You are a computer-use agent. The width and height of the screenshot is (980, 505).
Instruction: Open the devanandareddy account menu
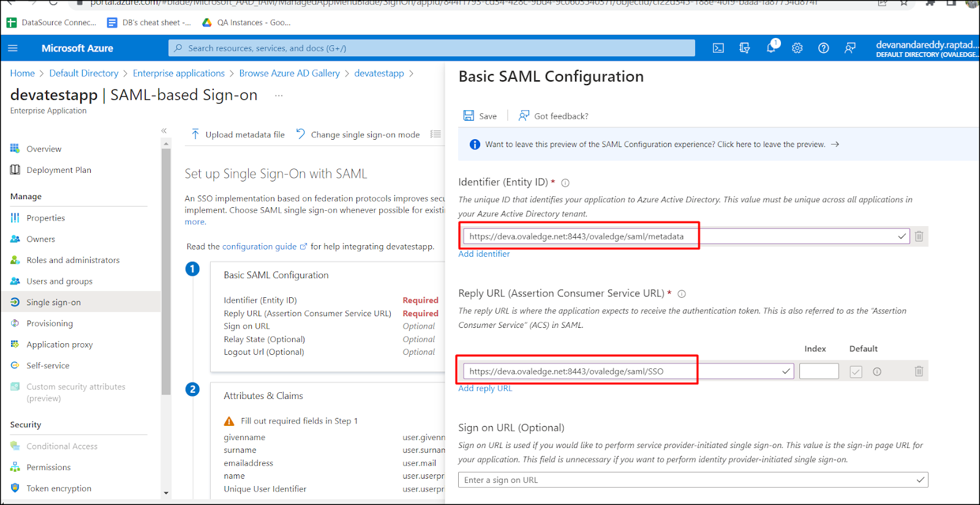(927, 48)
